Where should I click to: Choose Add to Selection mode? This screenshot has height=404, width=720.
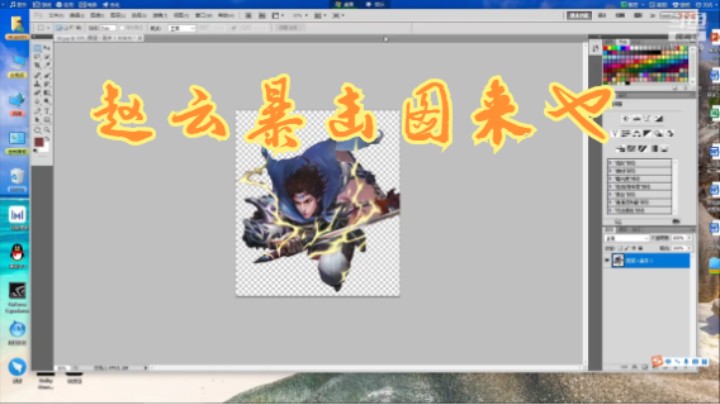(65, 28)
